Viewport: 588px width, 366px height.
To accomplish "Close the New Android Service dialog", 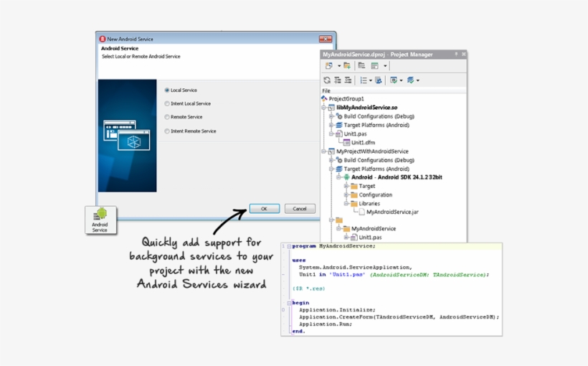I will click(326, 39).
